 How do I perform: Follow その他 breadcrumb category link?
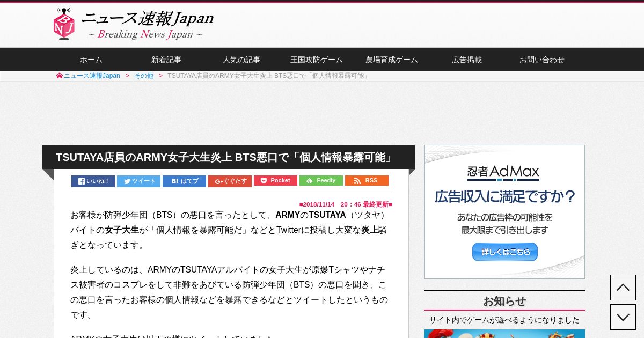pos(144,76)
